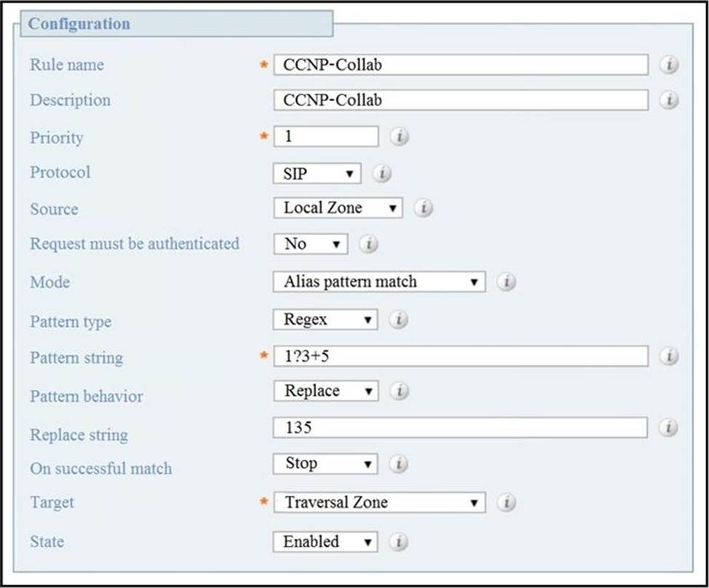Open the Target dropdown Traversal Zone
Screen dimensions: 709x588
379,502
